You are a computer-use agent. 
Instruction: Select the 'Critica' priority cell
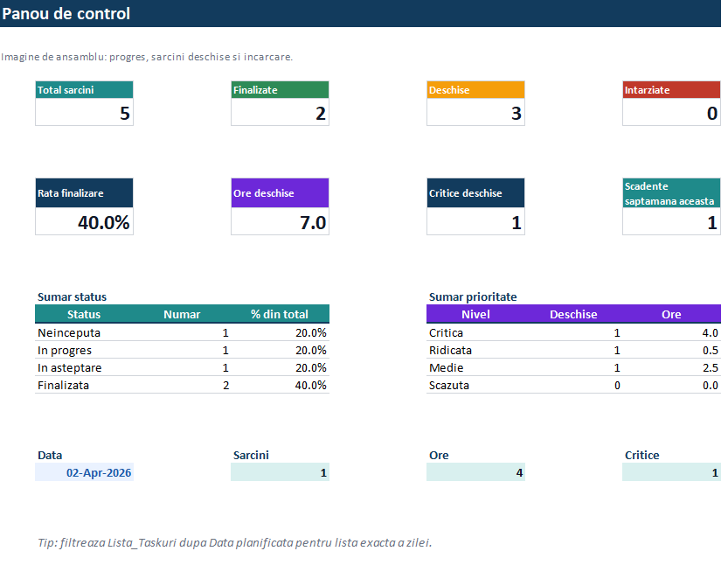click(476, 332)
